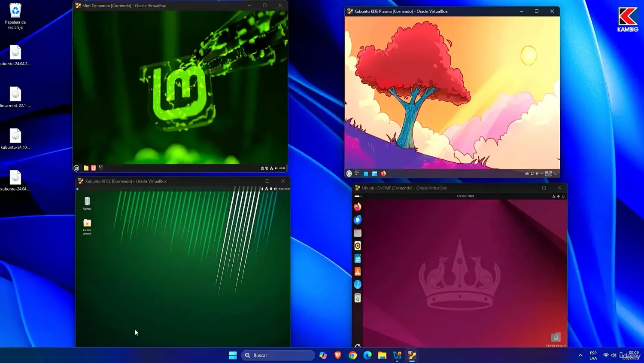
Task: Open Ubuntu App Center dock icon
Action: point(358,271)
